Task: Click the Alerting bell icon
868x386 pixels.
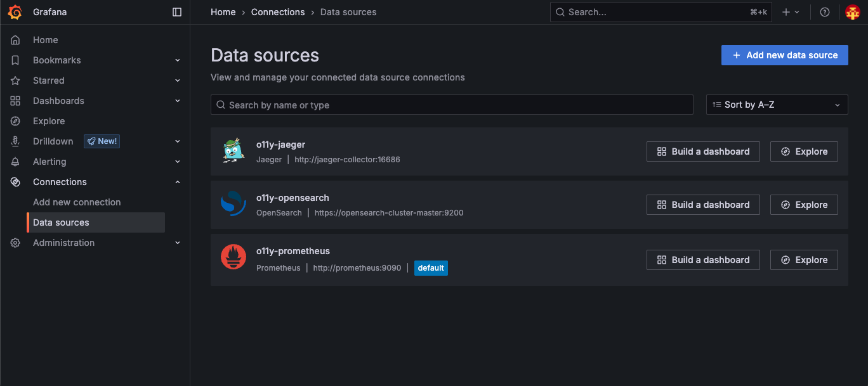Action: 15,162
